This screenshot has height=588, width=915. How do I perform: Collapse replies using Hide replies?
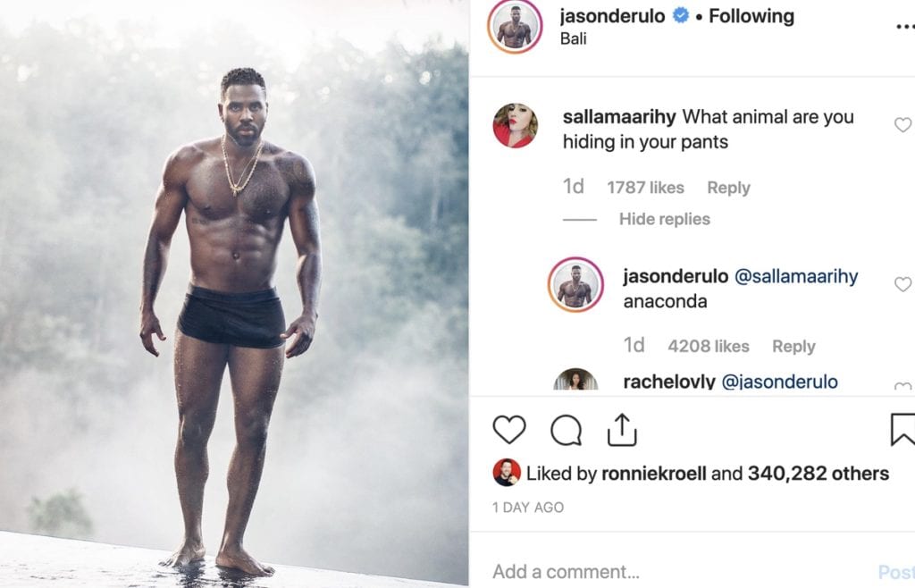664,218
